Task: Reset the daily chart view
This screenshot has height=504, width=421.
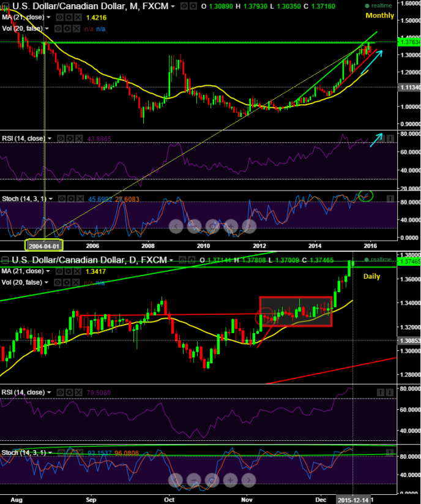Action: (x=212, y=480)
